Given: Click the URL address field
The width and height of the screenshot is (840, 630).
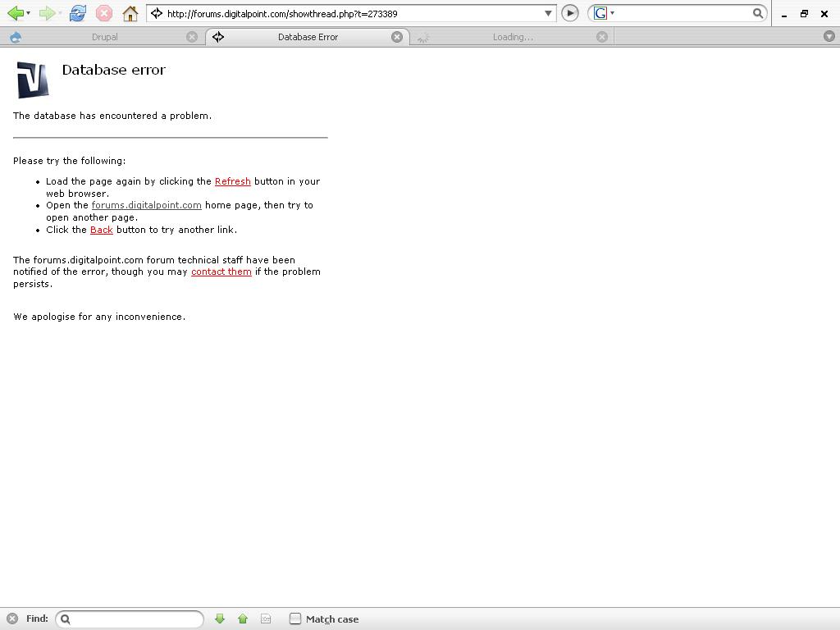Looking at the screenshot, I should click(353, 13).
